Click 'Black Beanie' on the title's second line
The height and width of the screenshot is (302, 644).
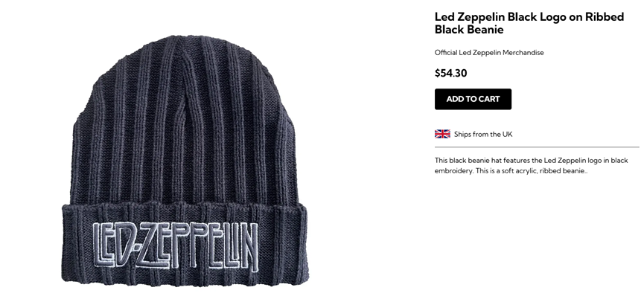[x=469, y=30]
